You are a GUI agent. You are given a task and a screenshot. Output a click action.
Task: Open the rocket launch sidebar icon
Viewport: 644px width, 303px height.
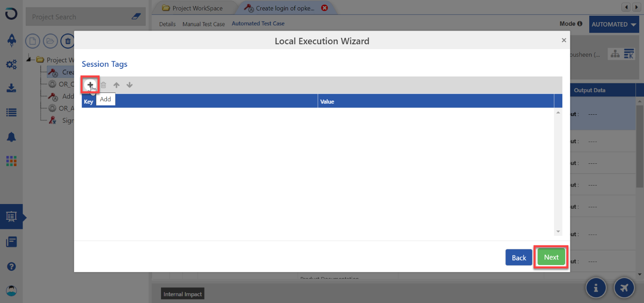[x=12, y=40]
